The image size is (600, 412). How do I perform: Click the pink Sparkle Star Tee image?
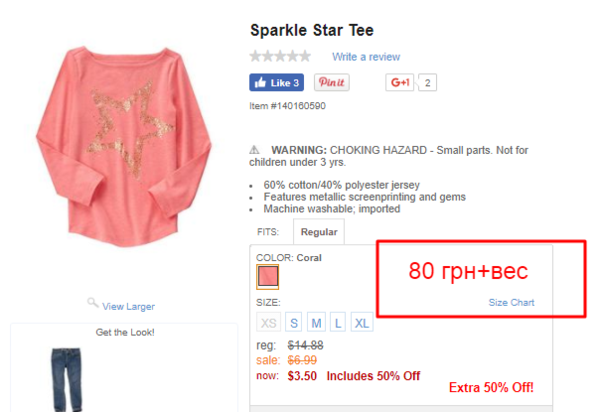pos(124,146)
